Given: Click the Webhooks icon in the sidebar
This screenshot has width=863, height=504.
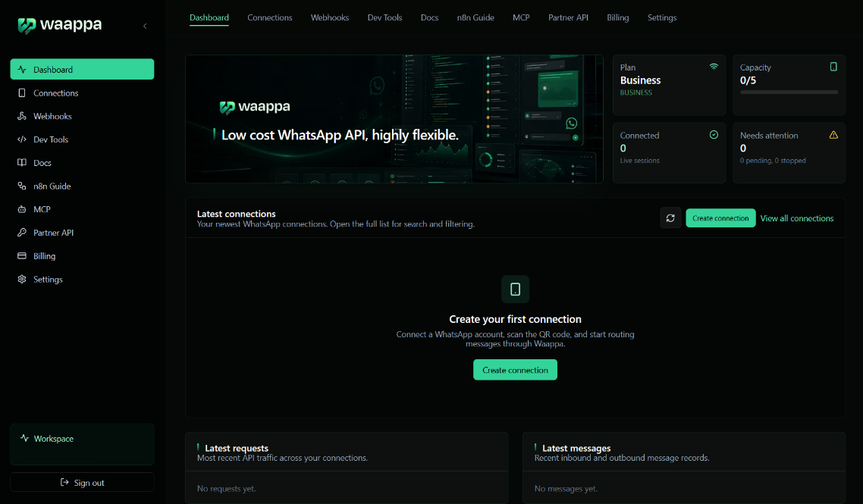Looking at the screenshot, I should 22,116.
